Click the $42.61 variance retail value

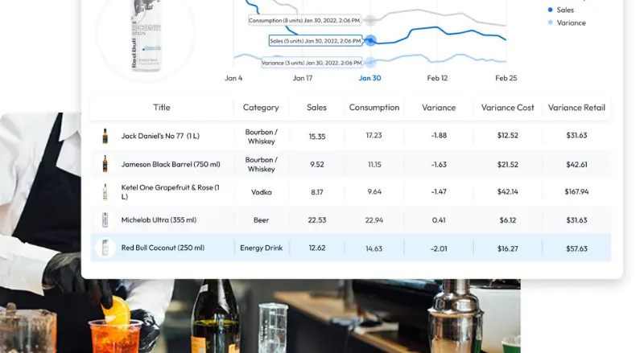[x=576, y=165]
